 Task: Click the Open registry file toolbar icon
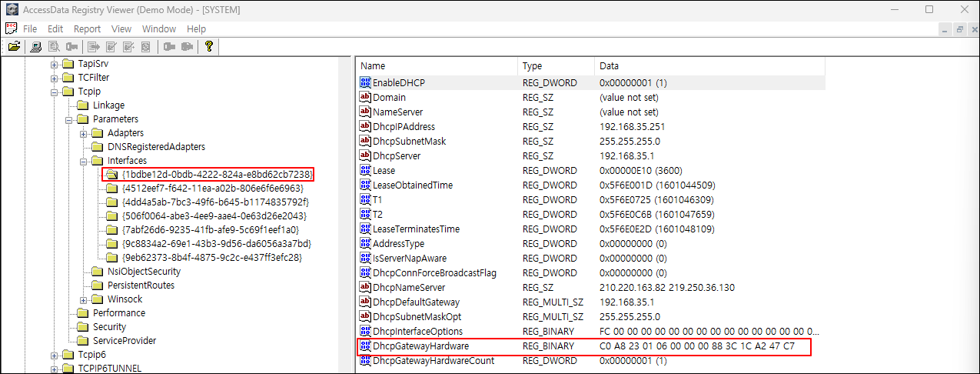(13, 47)
